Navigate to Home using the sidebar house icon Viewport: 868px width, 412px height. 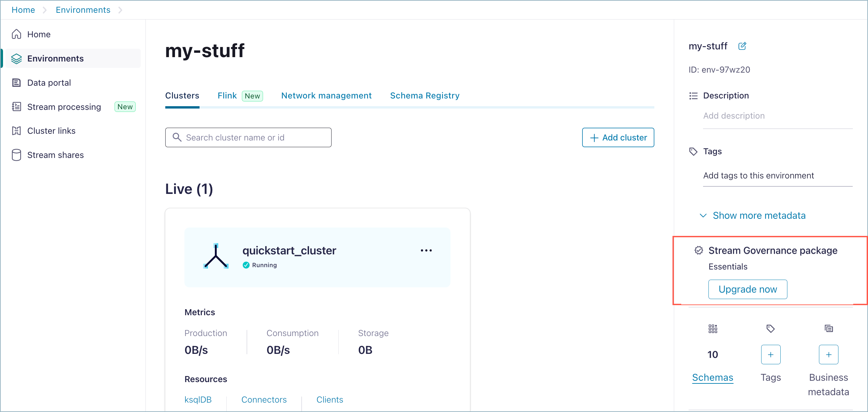[16, 34]
